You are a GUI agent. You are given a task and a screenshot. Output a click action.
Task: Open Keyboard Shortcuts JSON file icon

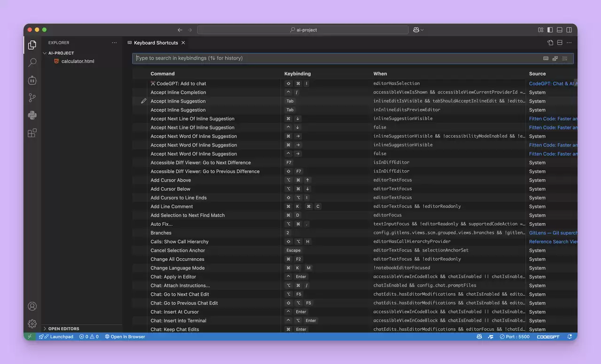(x=550, y=43)
